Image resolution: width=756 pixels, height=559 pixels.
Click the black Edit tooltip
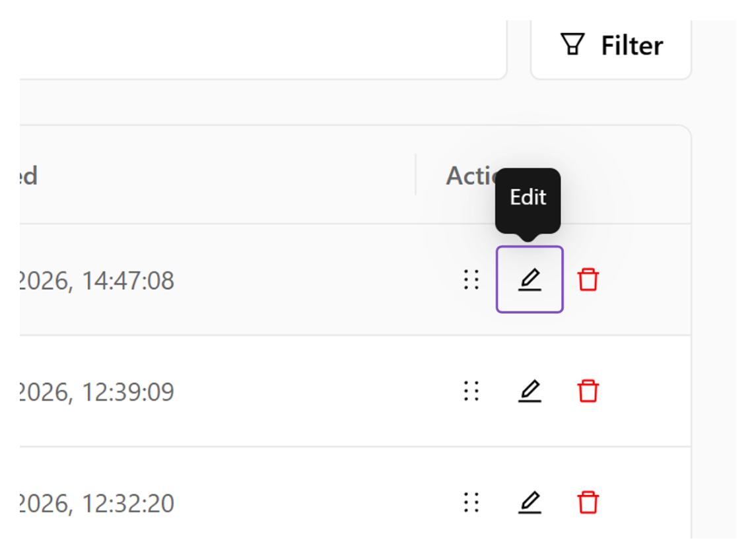(528, 201)
